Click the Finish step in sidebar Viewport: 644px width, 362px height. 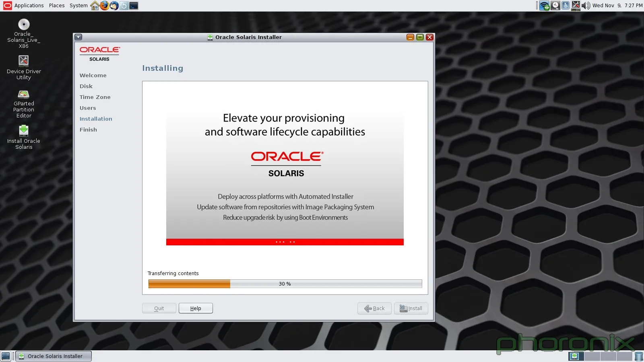coord(88,130)
